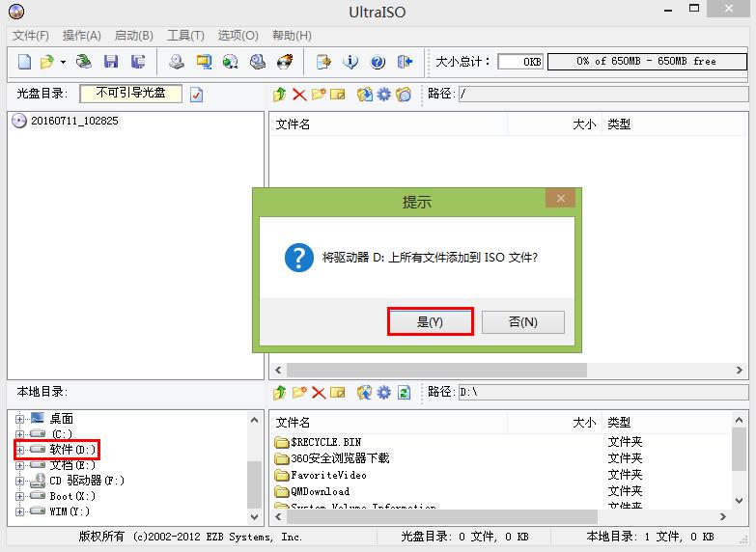The height and width of the screenshot is (552, 756).
Task: Click the open CD/DVD green arrow icon
Action: 84,62
